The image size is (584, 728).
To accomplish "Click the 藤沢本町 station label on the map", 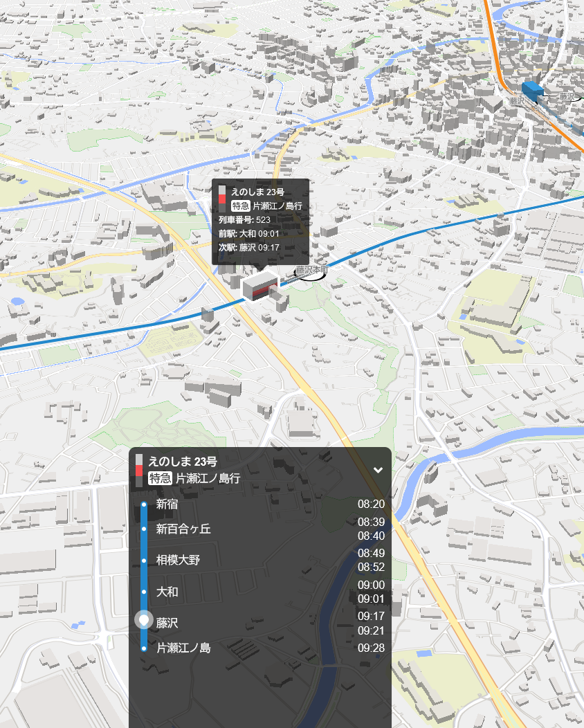I will [x=310, y=270].
